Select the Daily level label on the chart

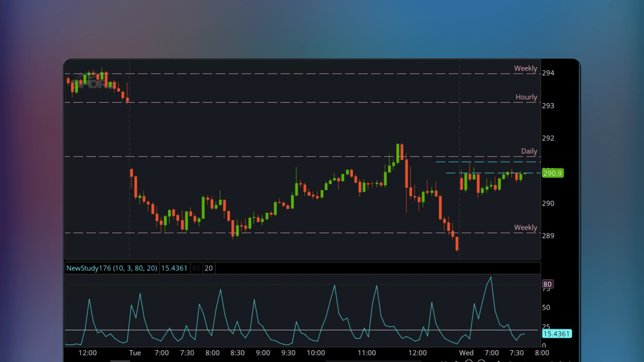[529, 151]
